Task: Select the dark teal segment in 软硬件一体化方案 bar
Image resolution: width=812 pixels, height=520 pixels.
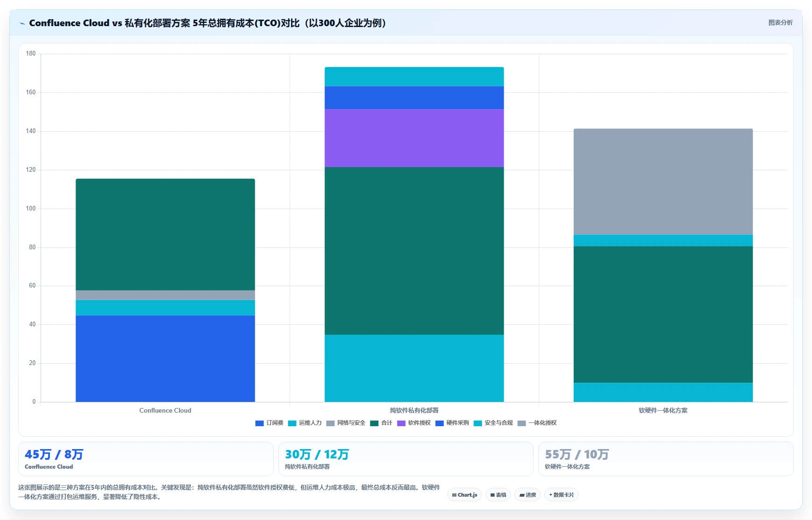Action: [663, 315]
